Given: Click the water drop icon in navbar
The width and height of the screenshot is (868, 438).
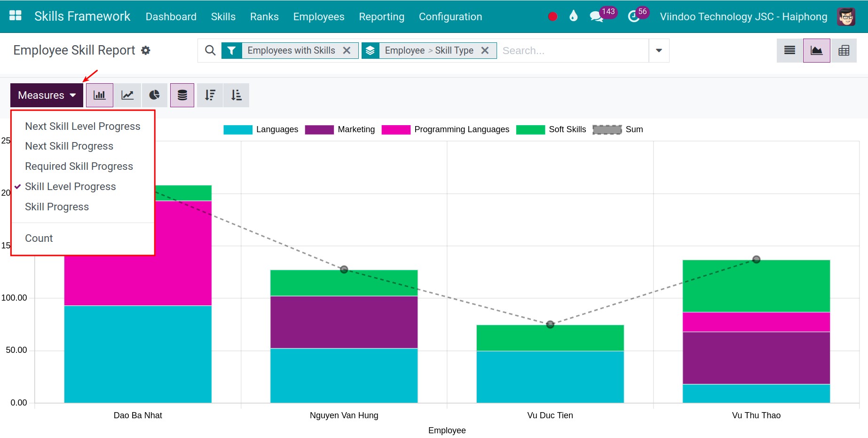Looking at the screenshot, I should (x=573, y=16).
